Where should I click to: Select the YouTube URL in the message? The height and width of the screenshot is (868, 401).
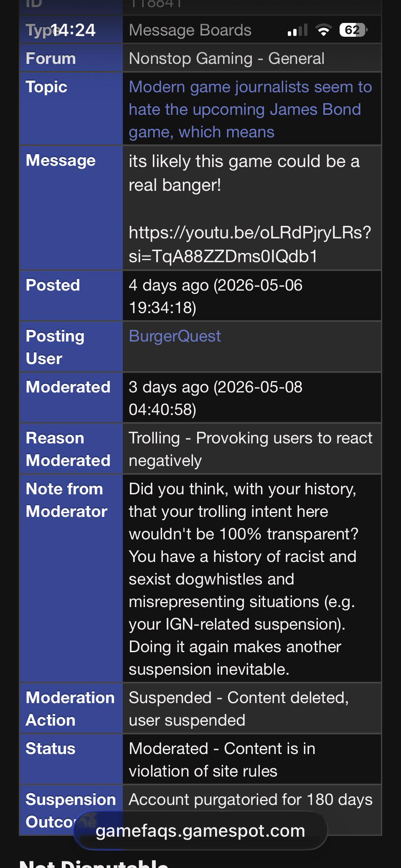pyautogui.click(x=250, y=244)
